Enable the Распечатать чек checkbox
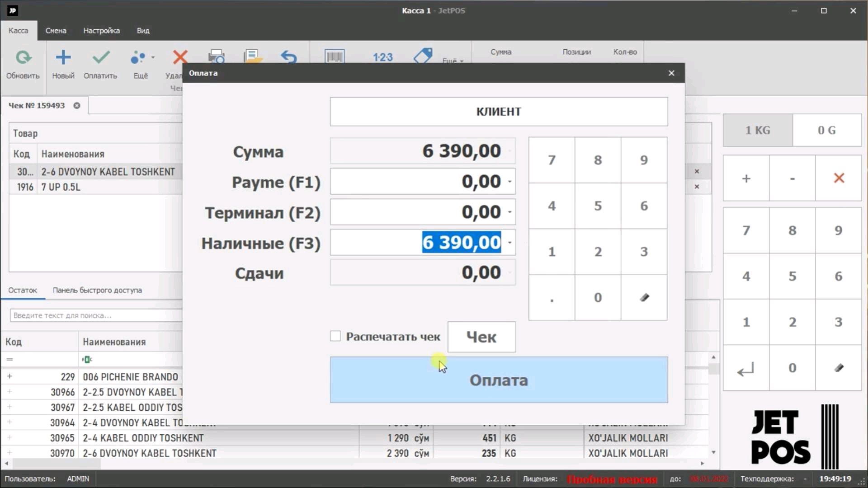Viewport: 868px width, 488px height. [335, 336]
